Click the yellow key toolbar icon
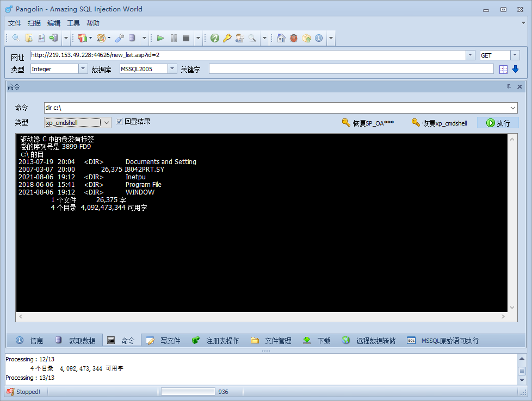532x401 pixels. tap(227, 38)
